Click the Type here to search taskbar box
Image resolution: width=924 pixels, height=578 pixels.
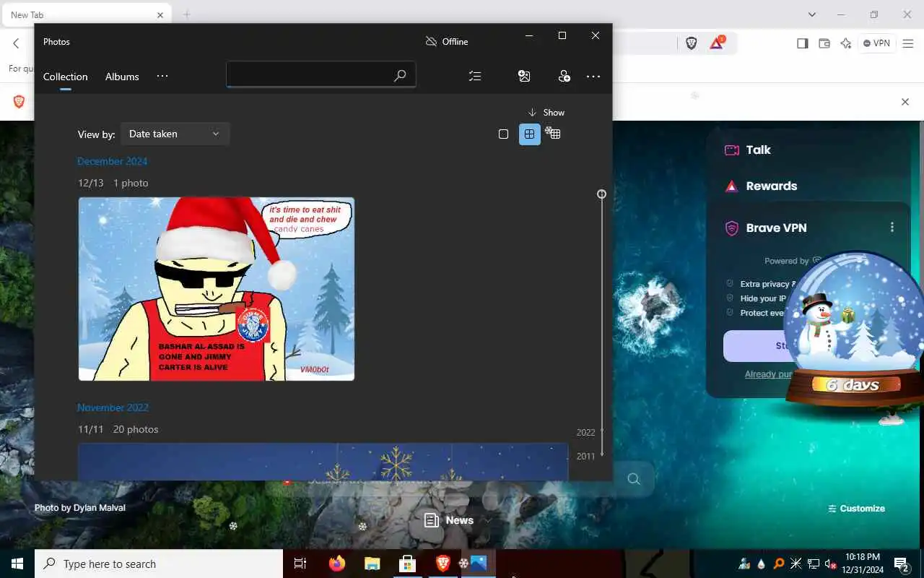coord(159,564)
